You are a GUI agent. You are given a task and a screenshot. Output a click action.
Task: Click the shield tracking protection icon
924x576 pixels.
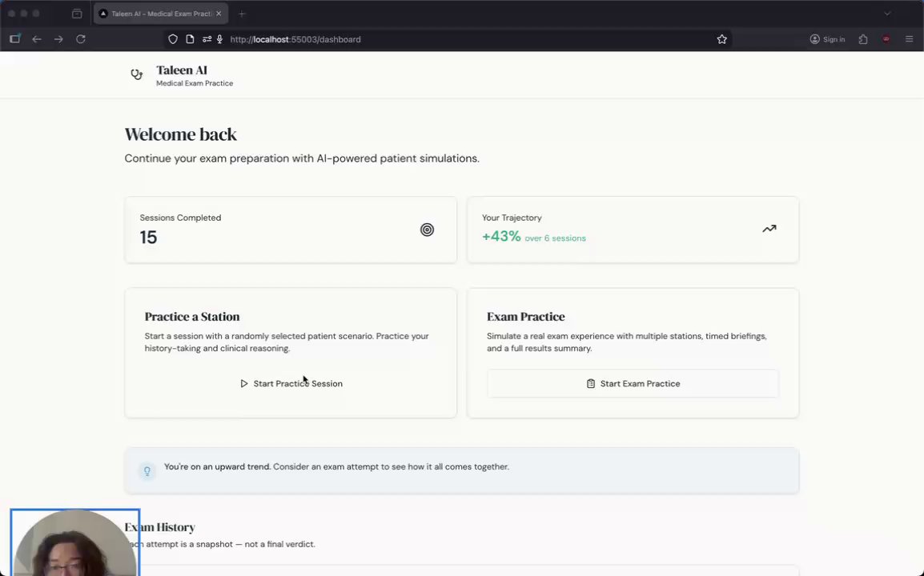[x=173, y=39]
